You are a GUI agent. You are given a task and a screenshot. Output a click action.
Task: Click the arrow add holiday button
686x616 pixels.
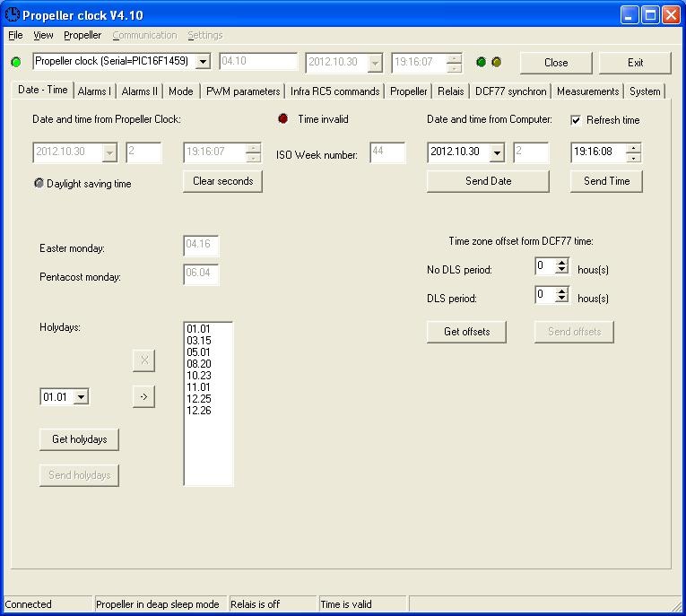tap(144, 397)
